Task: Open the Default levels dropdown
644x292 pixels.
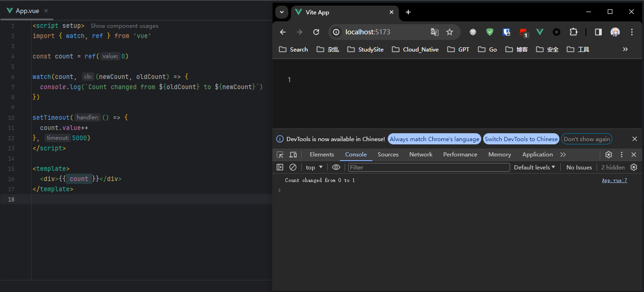Action: (535, 167)
